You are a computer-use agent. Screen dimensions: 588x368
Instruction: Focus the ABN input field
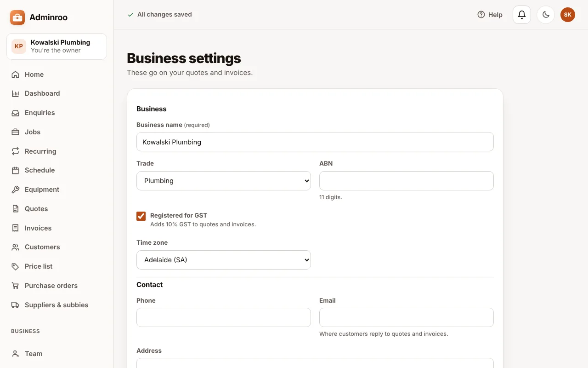(x=407, y=181)
